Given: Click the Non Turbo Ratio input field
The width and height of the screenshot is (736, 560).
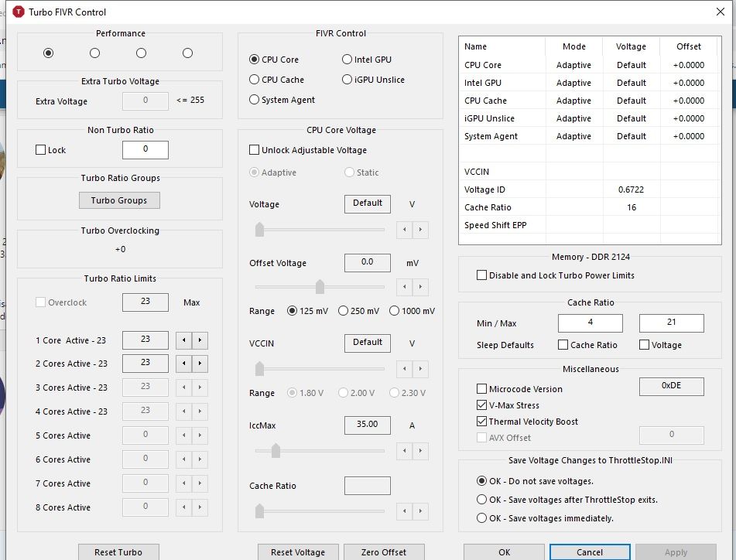Looking at the screenshot, I should tap(145, 149).
